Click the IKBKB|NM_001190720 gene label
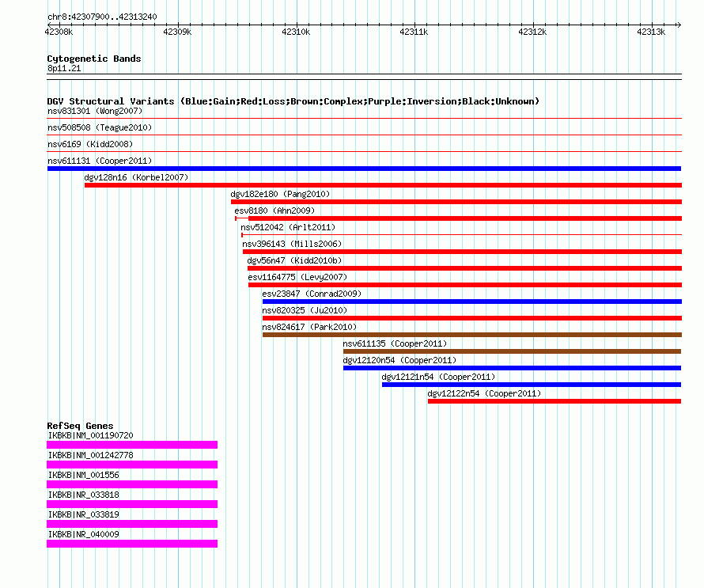704x588 pixels. click(x=90, y=435)
